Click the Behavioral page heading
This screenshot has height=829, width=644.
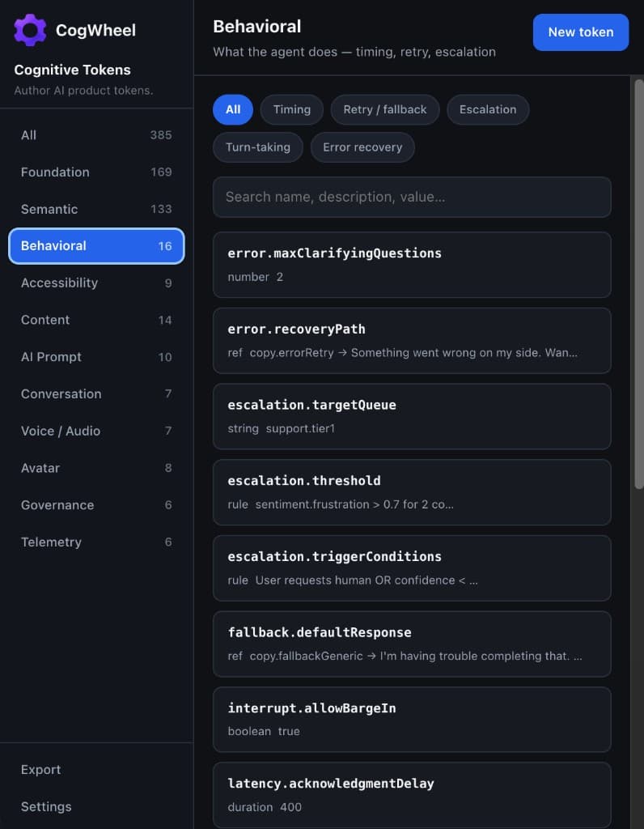(257, 27)
